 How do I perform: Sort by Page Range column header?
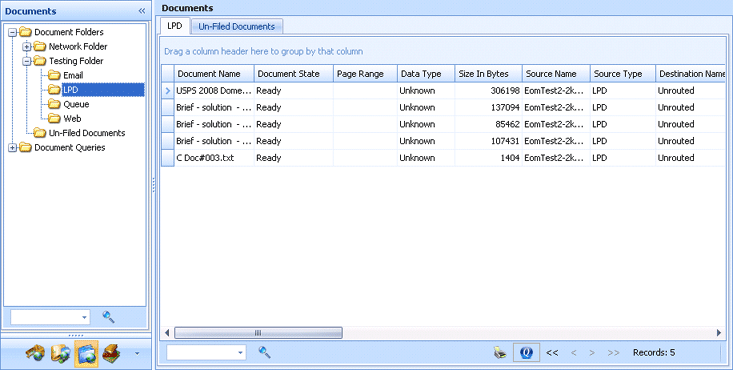(x=366, y=74)
